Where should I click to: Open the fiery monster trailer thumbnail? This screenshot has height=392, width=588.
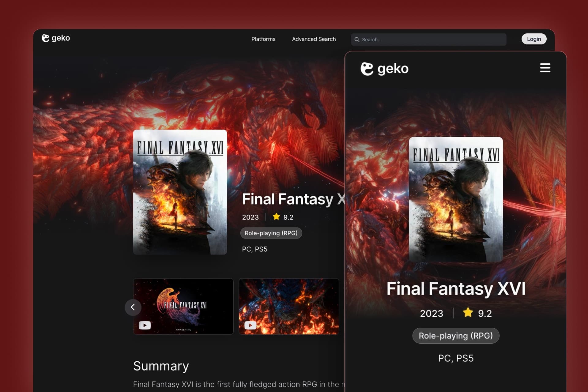pos(289,306)
